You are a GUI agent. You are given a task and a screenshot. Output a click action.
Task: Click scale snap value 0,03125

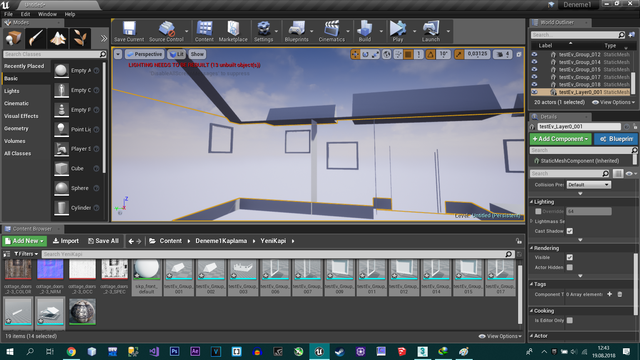coord(477,54)
